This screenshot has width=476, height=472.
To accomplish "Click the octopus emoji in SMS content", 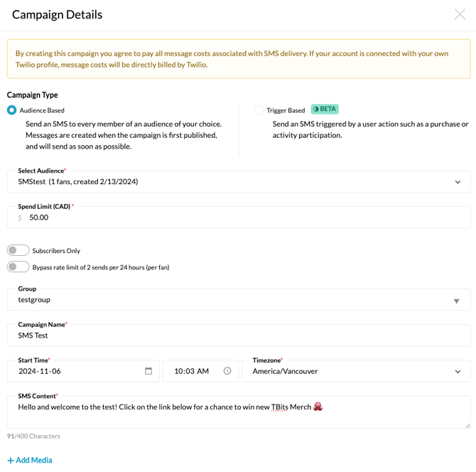I will point(318,407).
